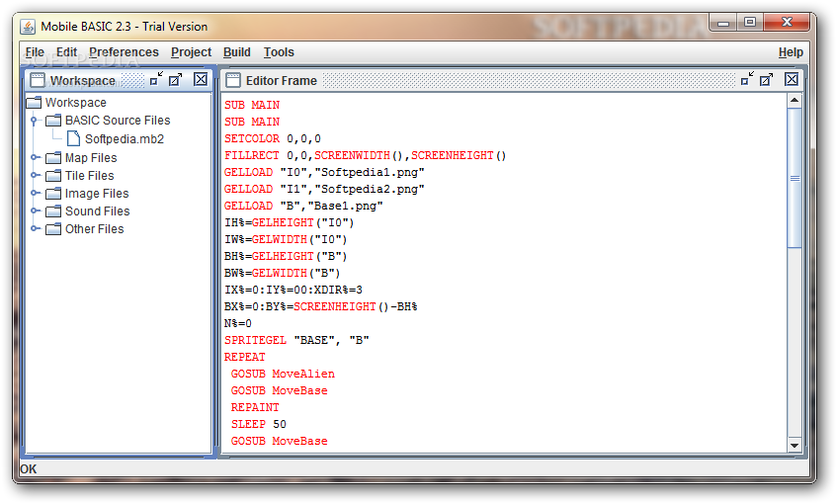The image size is (837, 504).
Task: Open the Edit menu
Action: (67, 52)
